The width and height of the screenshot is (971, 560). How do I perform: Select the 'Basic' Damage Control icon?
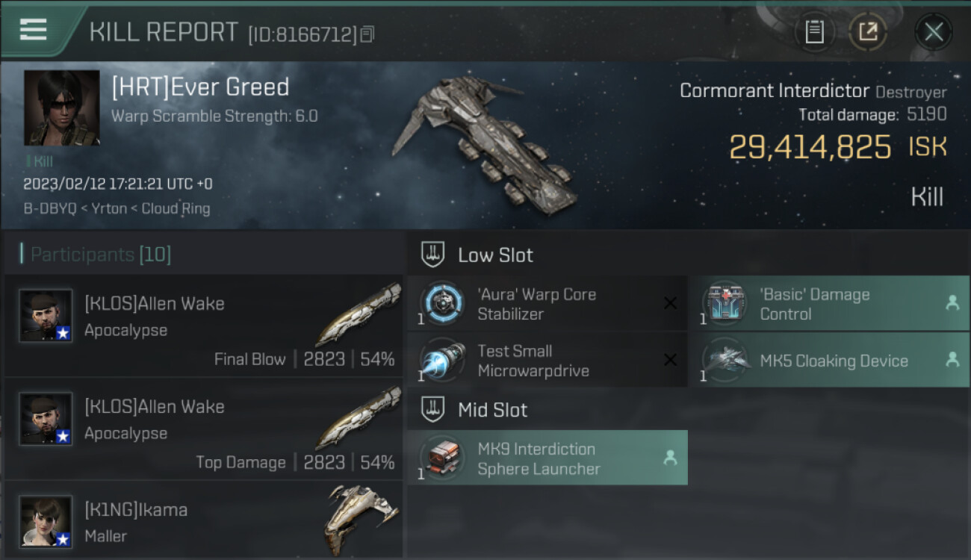725,302
